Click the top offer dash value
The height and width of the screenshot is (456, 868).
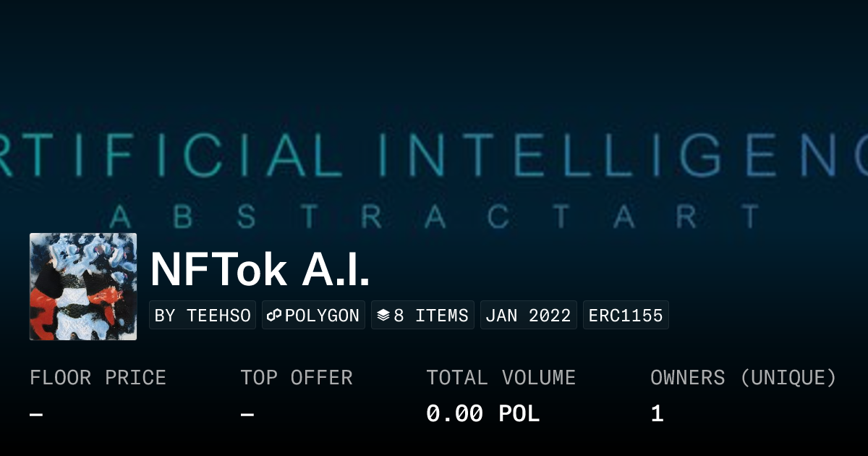point(247,414)
